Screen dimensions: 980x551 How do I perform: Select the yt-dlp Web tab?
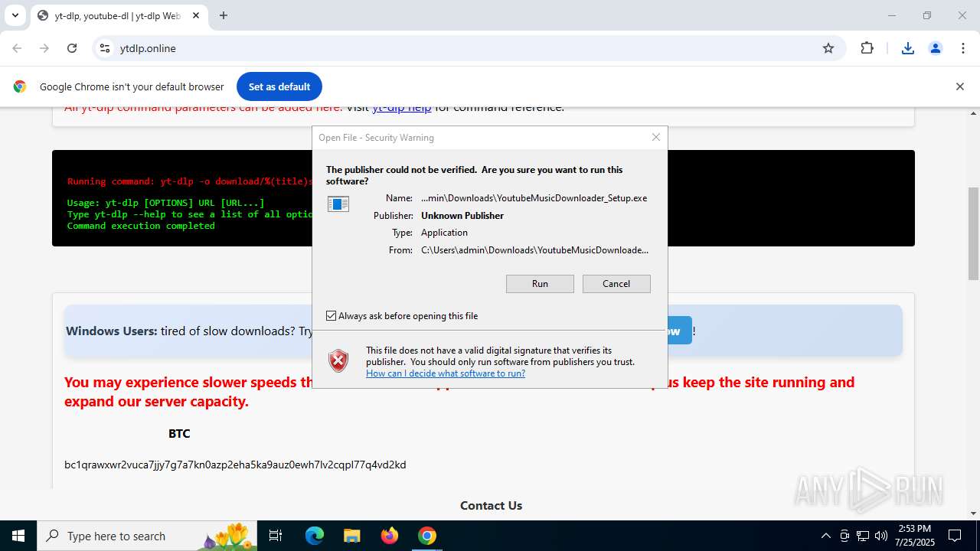(119, 15)
